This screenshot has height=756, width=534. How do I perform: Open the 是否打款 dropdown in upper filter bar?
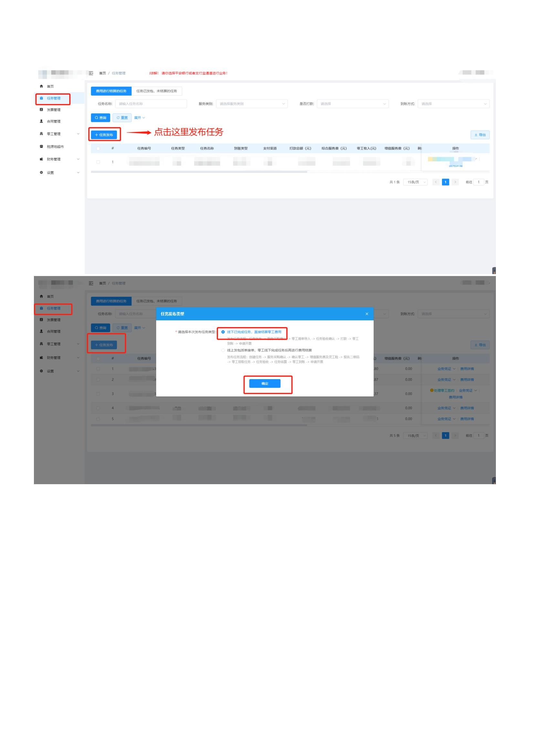[352, 104]
